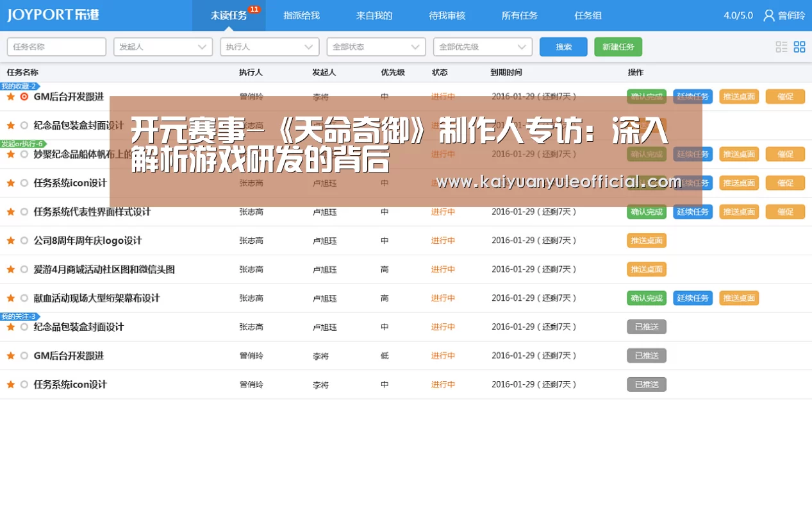Click 确认完成 for 献血活动现场大型绗架幕布设计
This screenshot has height=508, width=812.
(647, 298)
